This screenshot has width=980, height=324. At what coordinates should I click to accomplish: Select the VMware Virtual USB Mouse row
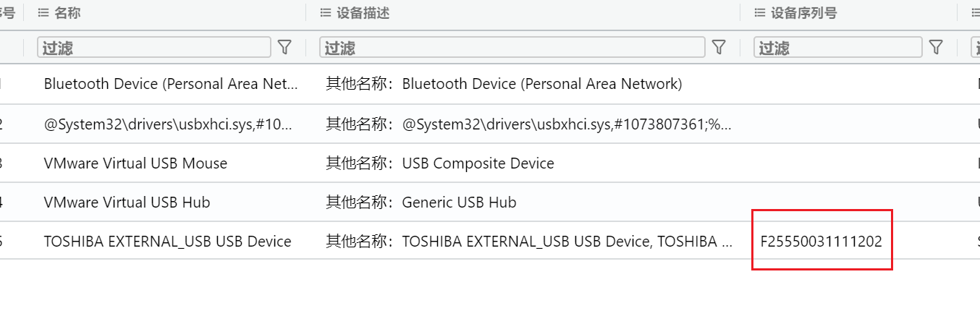point(490,163)
